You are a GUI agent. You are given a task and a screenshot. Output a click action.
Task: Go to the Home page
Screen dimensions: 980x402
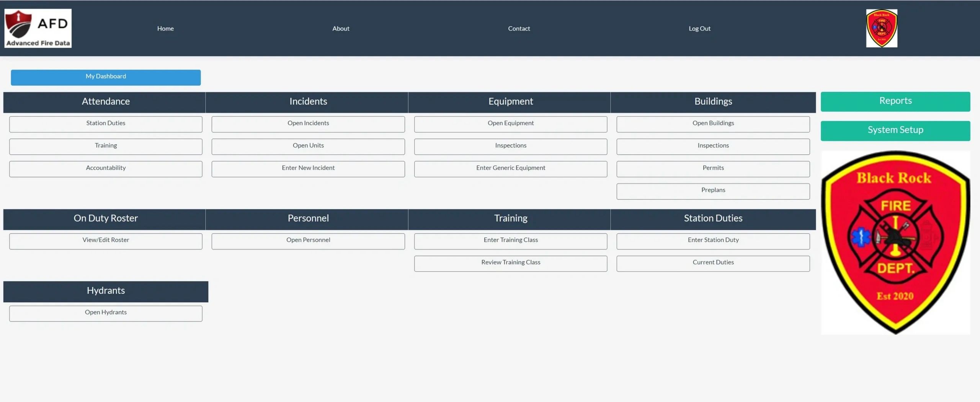pyautogui.click(x=165, y=28)
